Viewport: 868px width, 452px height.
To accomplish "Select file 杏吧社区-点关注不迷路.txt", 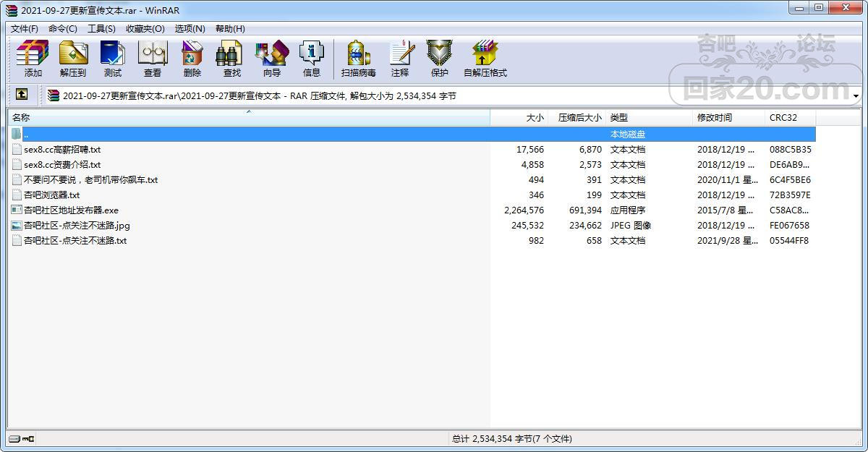I will [75, 240].
